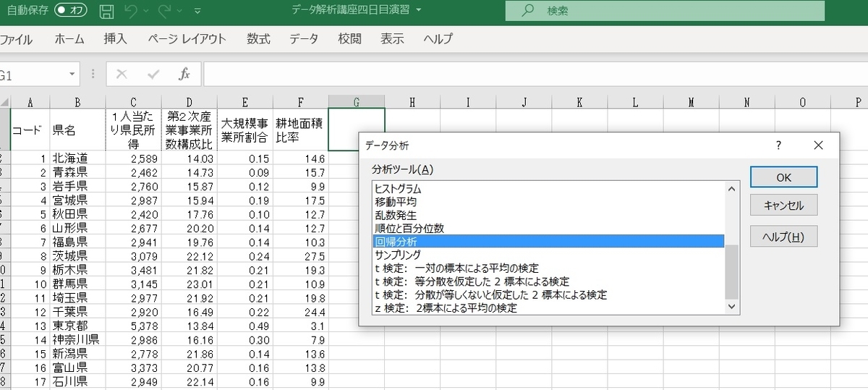Click the formula cancel X icon

pyautogui.click(x=122, y=75)
